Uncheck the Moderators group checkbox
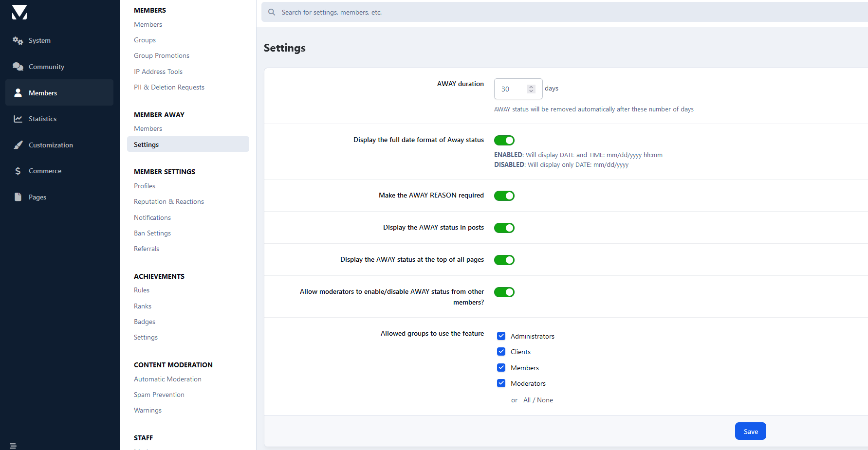Screen dimensions: 868x450 coord(501,383)
